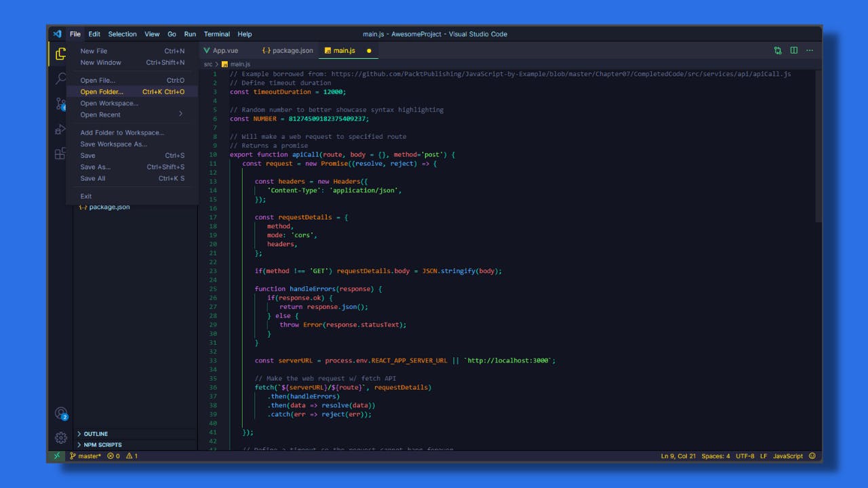Viewport: 868px width, 488px height.
Task: Click the master branch in status bar
Action: point(85,456)
